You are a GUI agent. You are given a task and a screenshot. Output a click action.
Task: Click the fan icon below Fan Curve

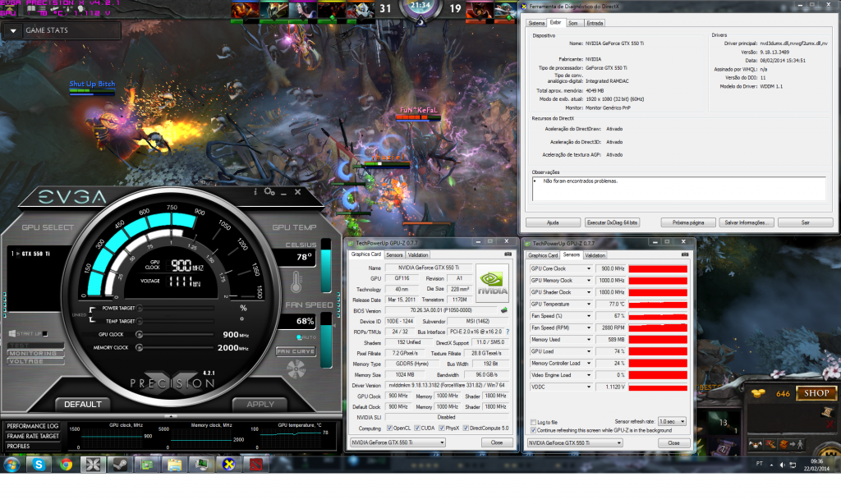coord(296,369)
